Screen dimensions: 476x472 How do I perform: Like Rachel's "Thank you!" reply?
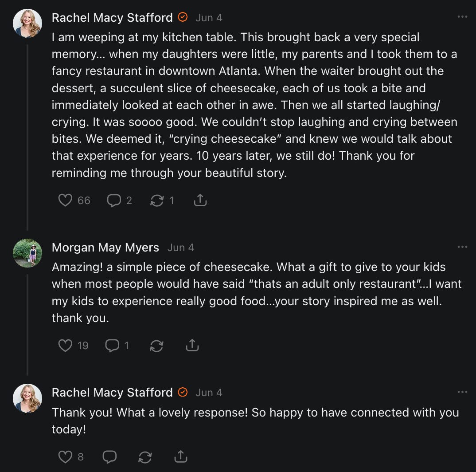66,456
